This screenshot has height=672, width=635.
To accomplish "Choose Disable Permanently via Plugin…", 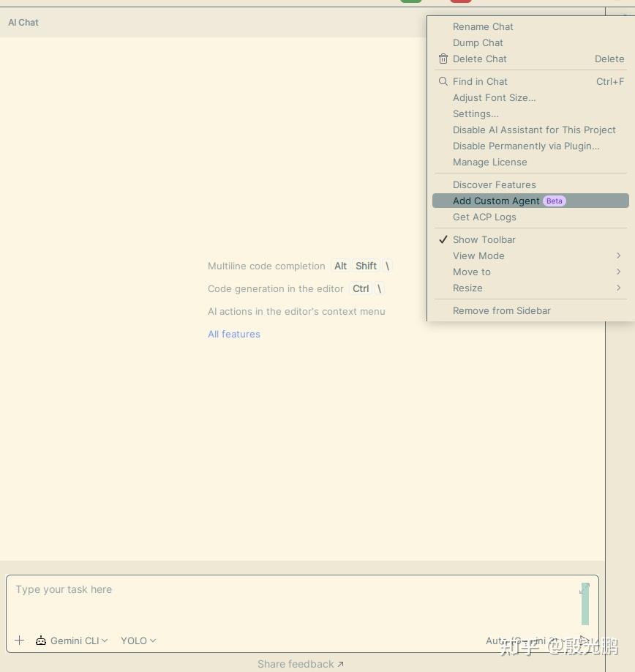I will 530,146.
